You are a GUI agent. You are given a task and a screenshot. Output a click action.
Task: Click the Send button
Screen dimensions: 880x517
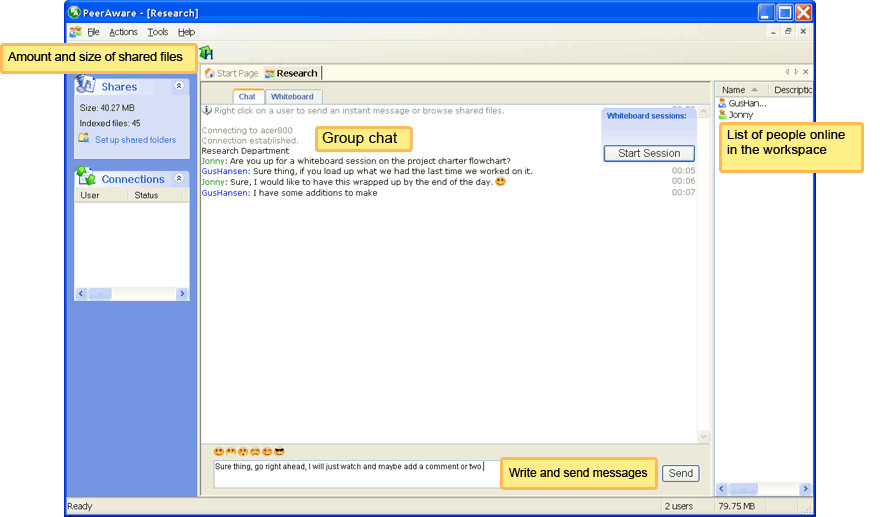680,473
